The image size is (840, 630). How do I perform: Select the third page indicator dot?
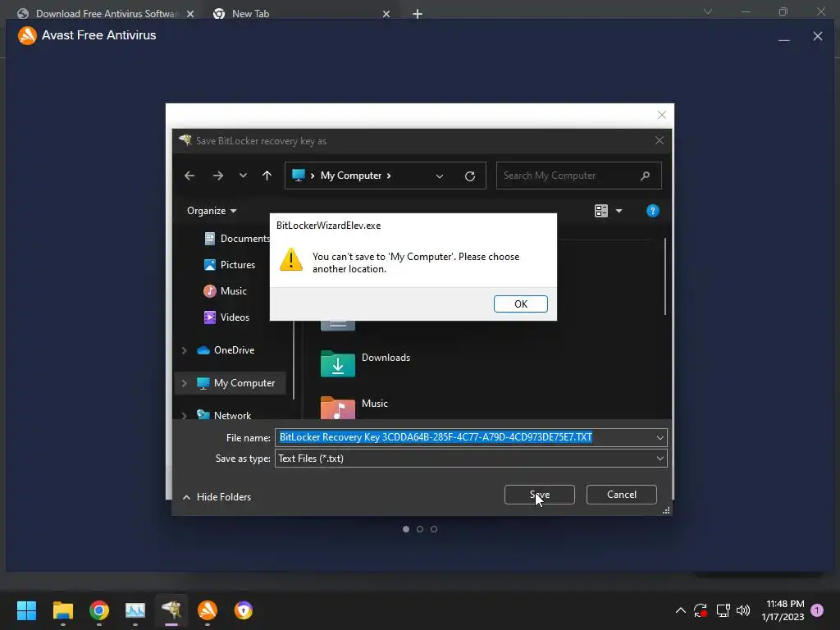[434, 529]
